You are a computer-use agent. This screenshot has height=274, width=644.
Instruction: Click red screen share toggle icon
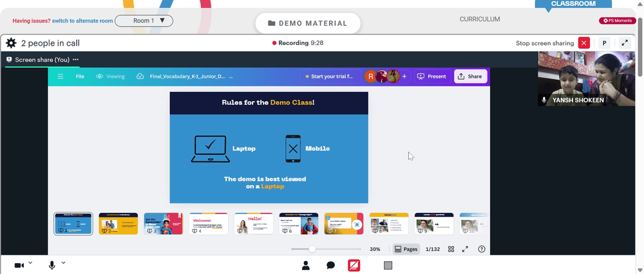(354, 266)
